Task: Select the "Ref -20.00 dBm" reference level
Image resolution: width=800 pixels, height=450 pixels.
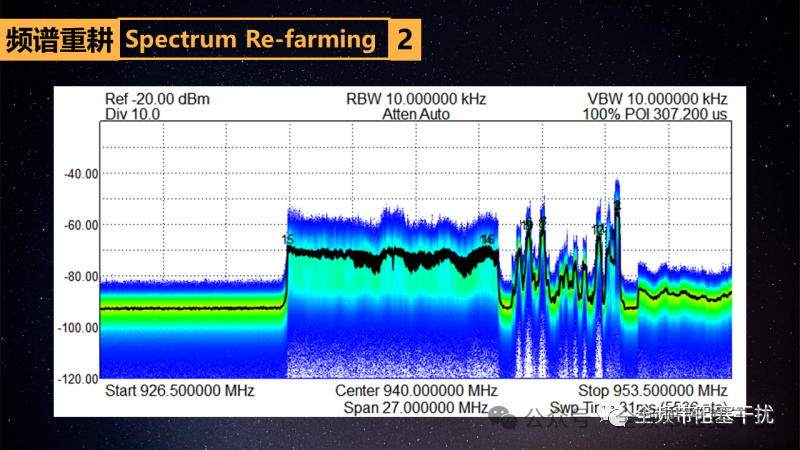Action: pyautogui.click(x=157, y=99)
